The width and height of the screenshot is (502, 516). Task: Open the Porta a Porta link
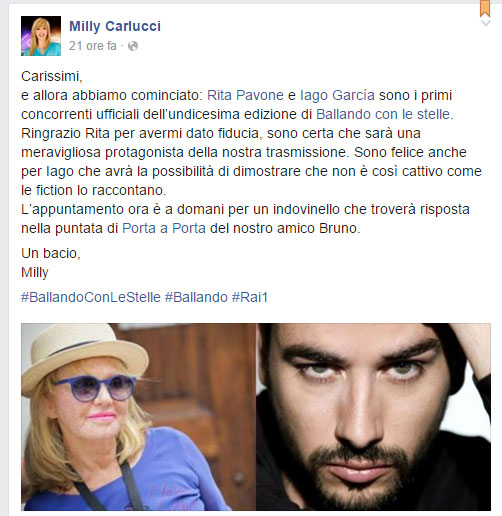164,228
